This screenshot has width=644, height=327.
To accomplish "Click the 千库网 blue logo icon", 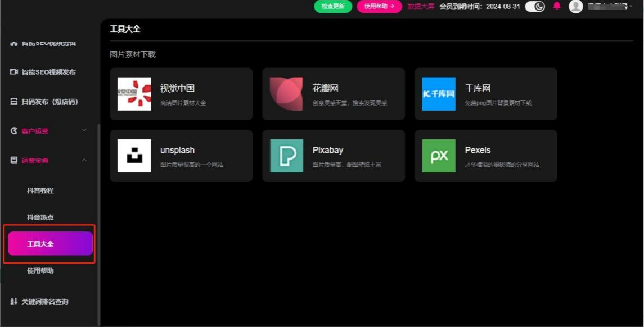I will (x=439, y=94).
